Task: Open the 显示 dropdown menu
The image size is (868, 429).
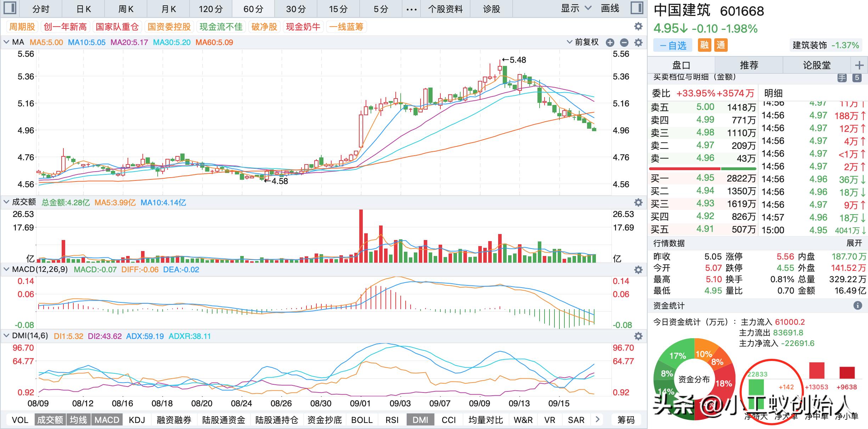Action: tap(576, 9)
